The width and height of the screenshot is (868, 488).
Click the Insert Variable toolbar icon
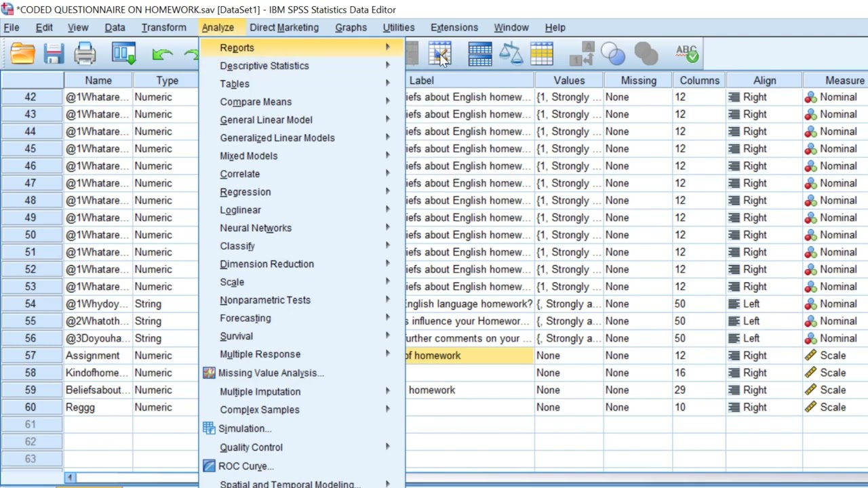[439, 54]
